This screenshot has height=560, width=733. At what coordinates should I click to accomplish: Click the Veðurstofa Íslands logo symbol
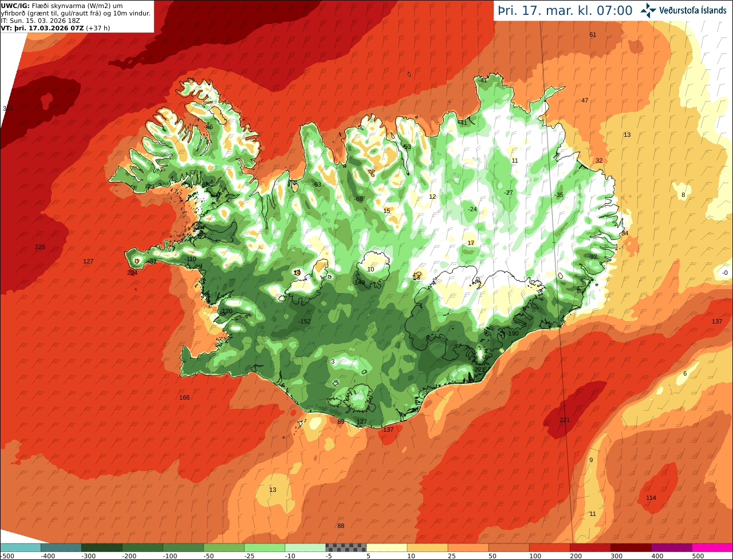point(649,10)
